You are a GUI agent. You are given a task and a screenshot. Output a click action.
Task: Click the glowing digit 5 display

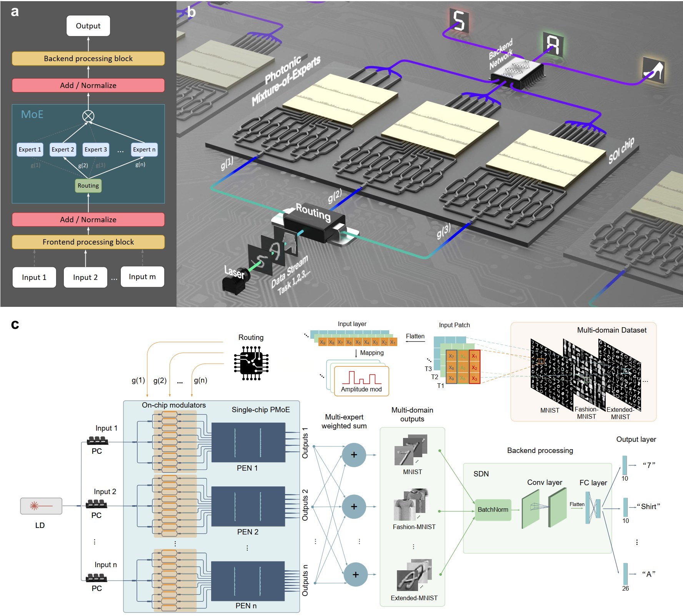460,21
